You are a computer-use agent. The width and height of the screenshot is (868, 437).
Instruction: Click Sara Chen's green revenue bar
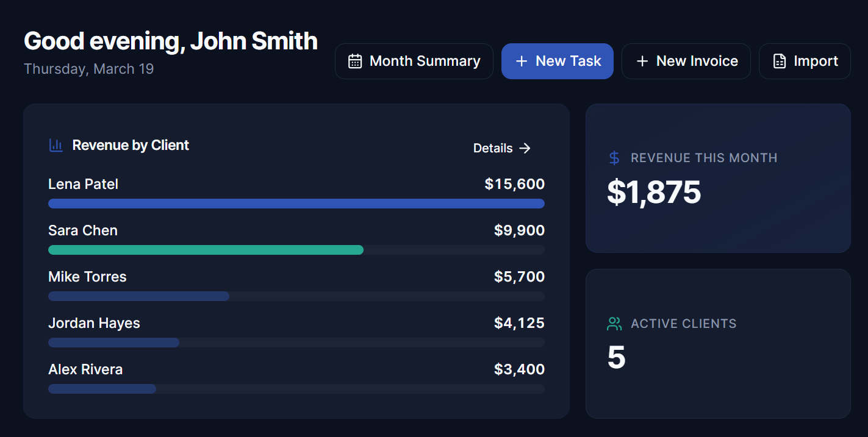tap(206, 249)
